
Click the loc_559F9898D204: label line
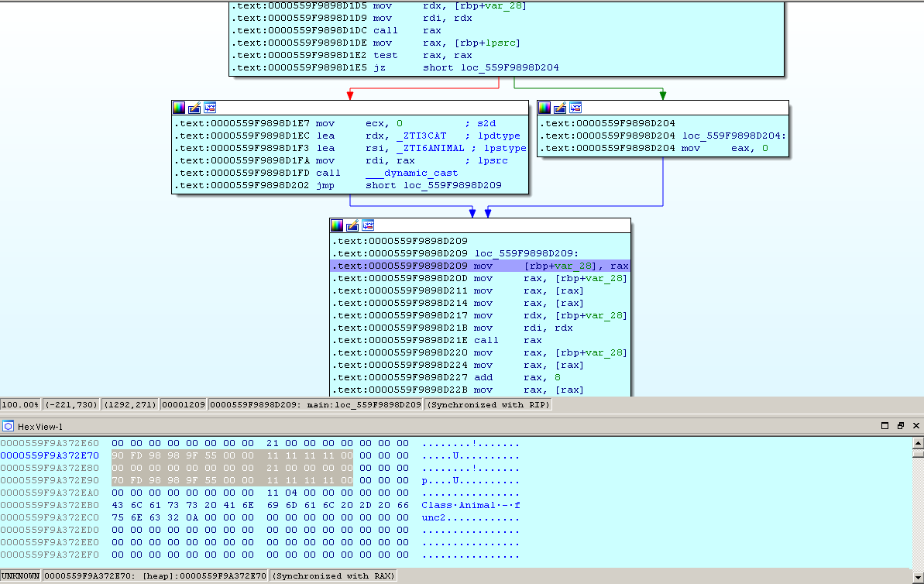pos(664,136)
